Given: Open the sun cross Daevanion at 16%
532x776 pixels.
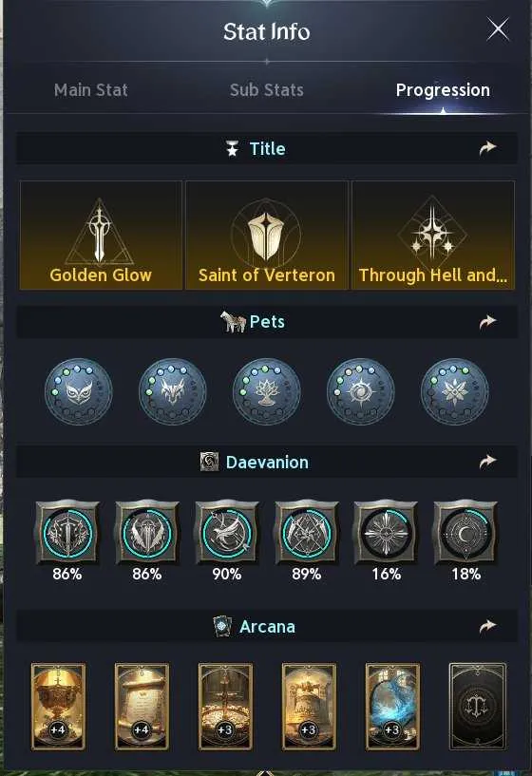Looking at the screenshot, I should (x=386, y=533).
